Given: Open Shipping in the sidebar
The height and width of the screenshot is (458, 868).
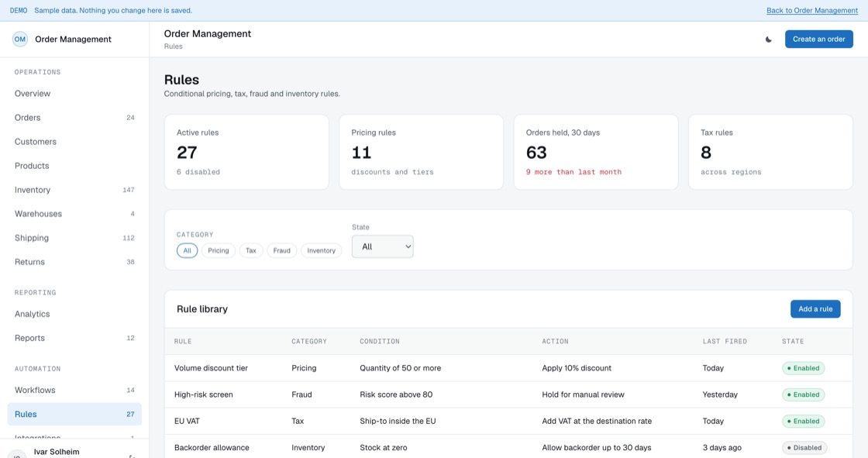Looking at the screenshot, I should (74, 238).
